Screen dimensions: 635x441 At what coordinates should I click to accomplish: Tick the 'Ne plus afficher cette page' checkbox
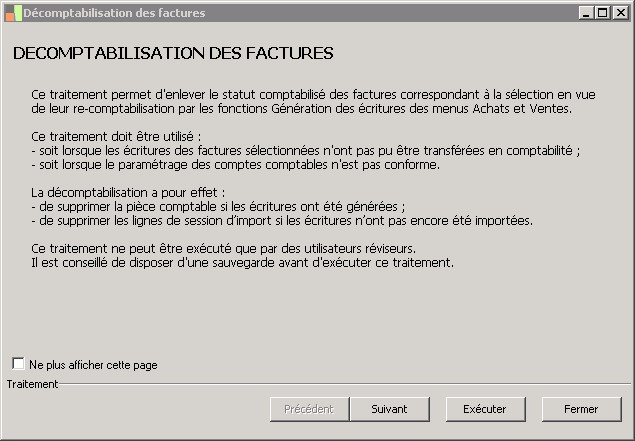tap(19, 364)
